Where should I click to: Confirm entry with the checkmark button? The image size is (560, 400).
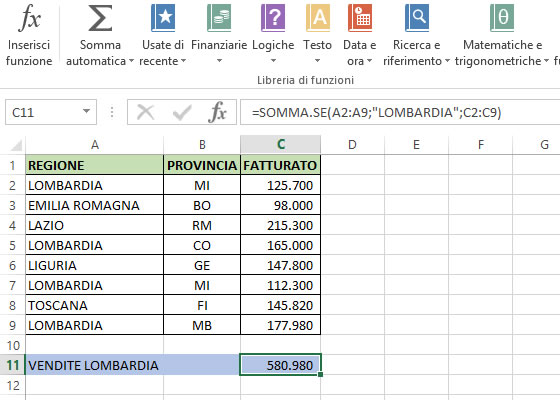point(182,112)
